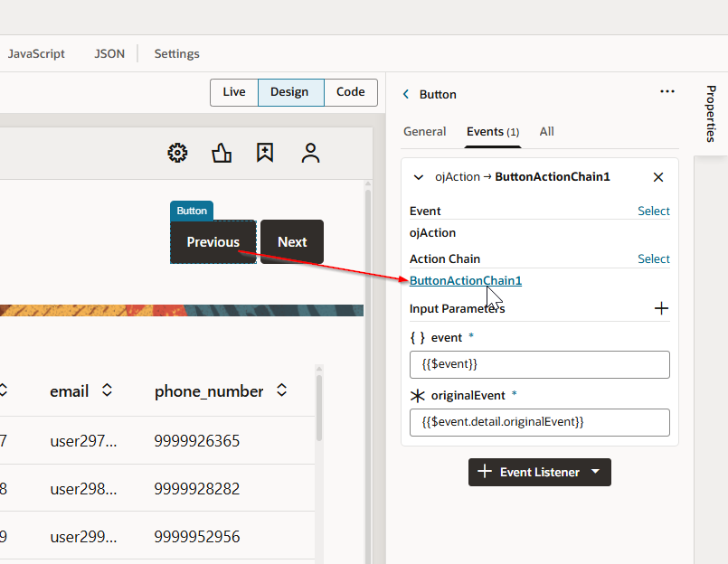Open Event Listener dropdown arrow
The height and width of the screenshot is (564, 728).
tap(595, 472)
